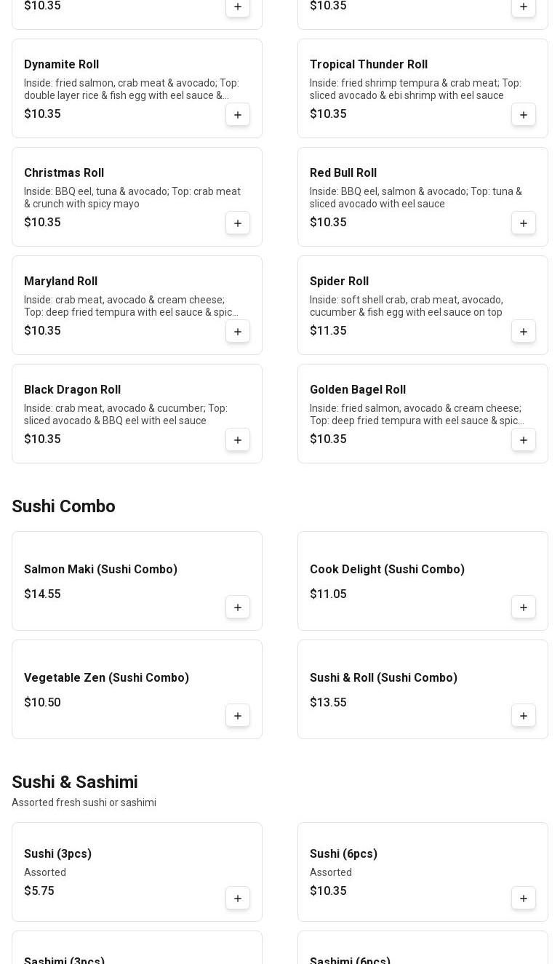Add Red Bull Roll using plus button

click(x=524, y=223)
